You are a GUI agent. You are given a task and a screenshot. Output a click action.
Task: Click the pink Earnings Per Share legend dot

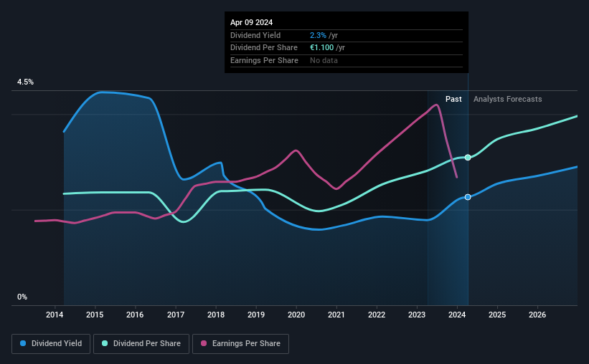pos(204,343)
